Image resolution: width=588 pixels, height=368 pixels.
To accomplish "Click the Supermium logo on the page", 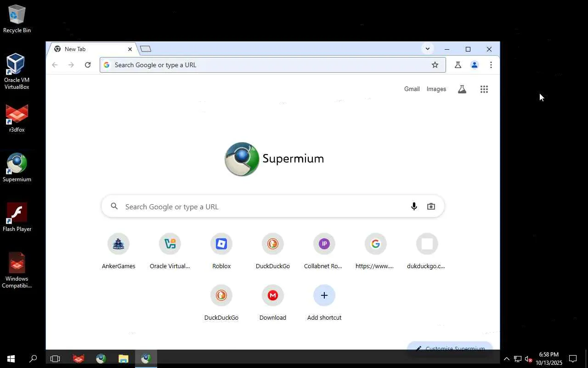I will pyautogui.click(x=274, y=159).
